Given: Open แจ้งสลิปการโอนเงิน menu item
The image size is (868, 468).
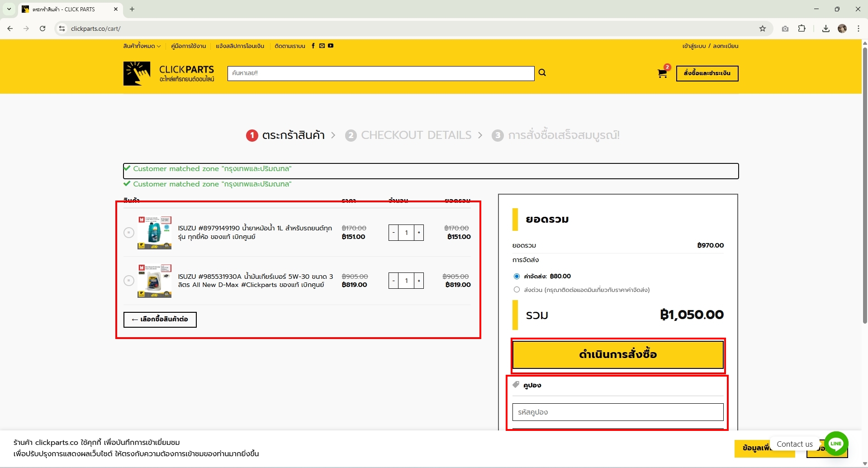Looking at the screenshot, I should 240,46.
